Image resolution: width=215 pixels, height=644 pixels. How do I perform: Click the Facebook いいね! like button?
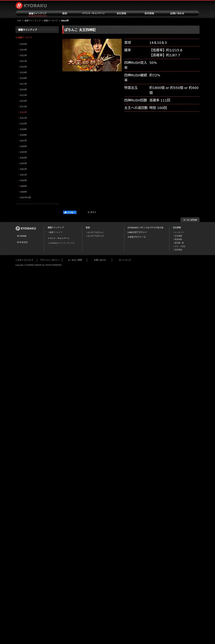(70, 212)
